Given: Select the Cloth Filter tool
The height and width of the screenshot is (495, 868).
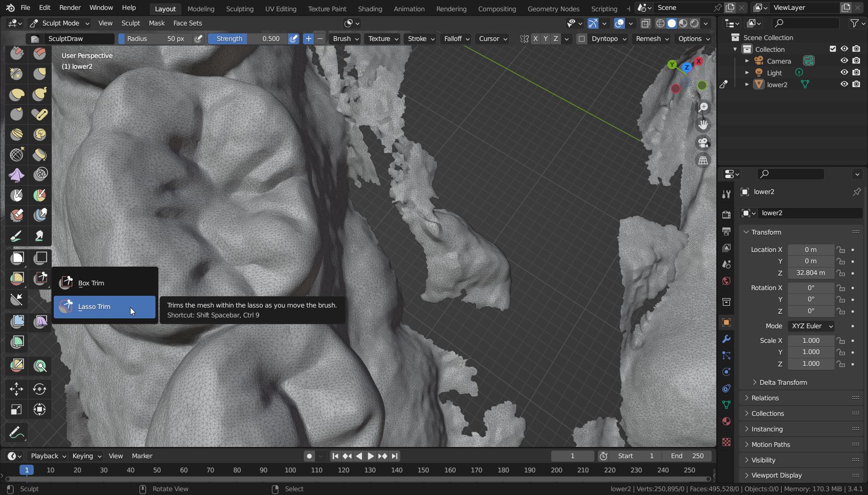Looking at the screenshot, I should tap(40, 322).
